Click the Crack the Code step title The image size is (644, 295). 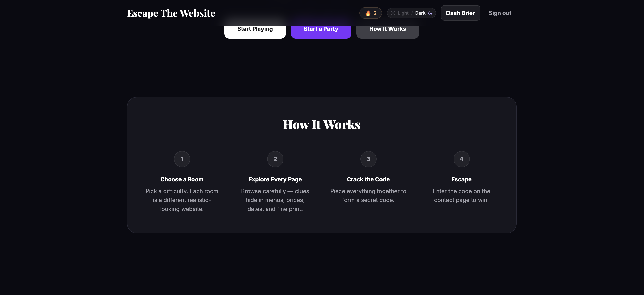pyautogui.click(x=368, y=179)
